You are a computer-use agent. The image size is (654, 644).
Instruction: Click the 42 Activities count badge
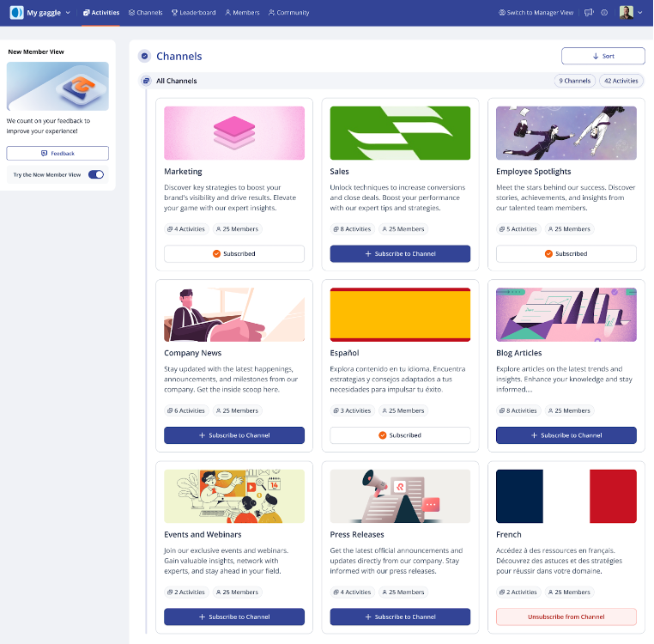tap(621, 81)
